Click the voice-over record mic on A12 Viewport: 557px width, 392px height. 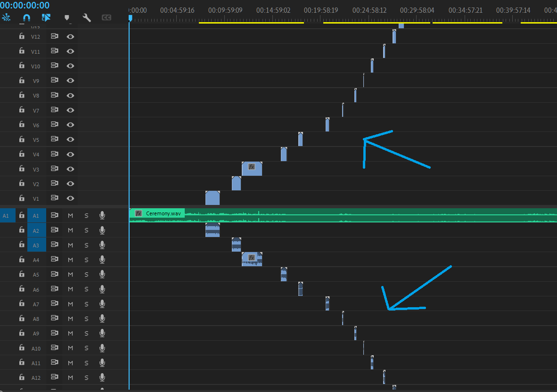click(102, 377)
